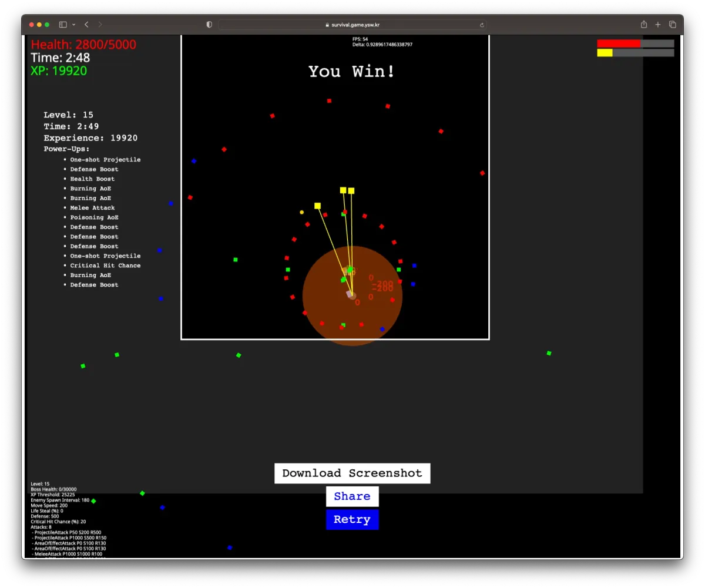The height and width of the screenshot is (588, 705).
Task: Click the "Health Boost" power-up entry
Action: point(92,179)
